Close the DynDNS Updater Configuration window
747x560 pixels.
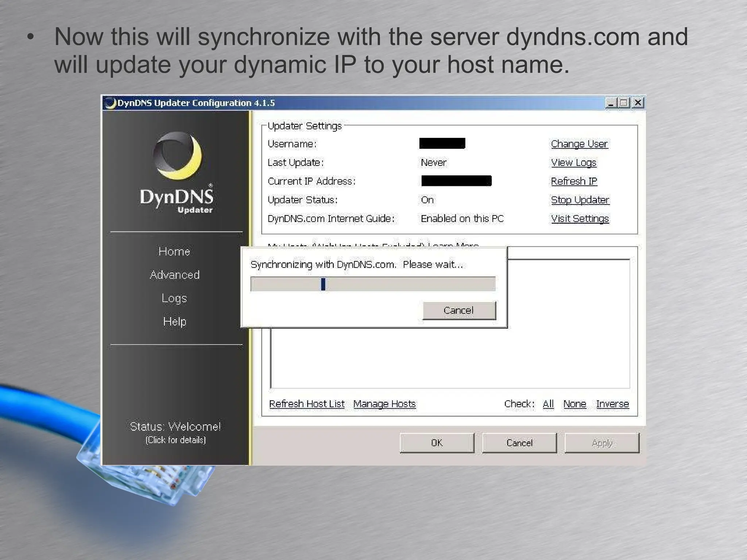pos(638,103)
